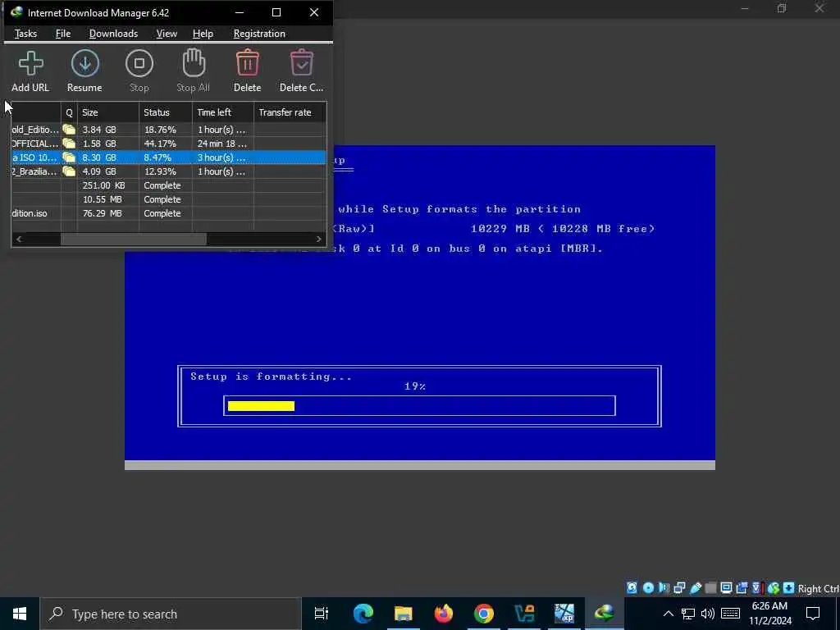Image resolution: width=840 pixels, height=630 pixels.
Task: Open the Tasks menu
Action: (25, 33)
